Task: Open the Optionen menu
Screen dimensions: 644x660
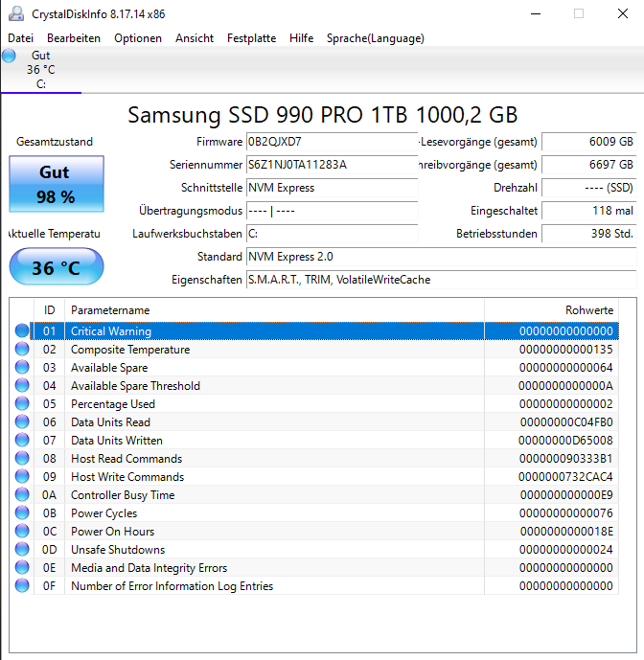Action: 138,38
